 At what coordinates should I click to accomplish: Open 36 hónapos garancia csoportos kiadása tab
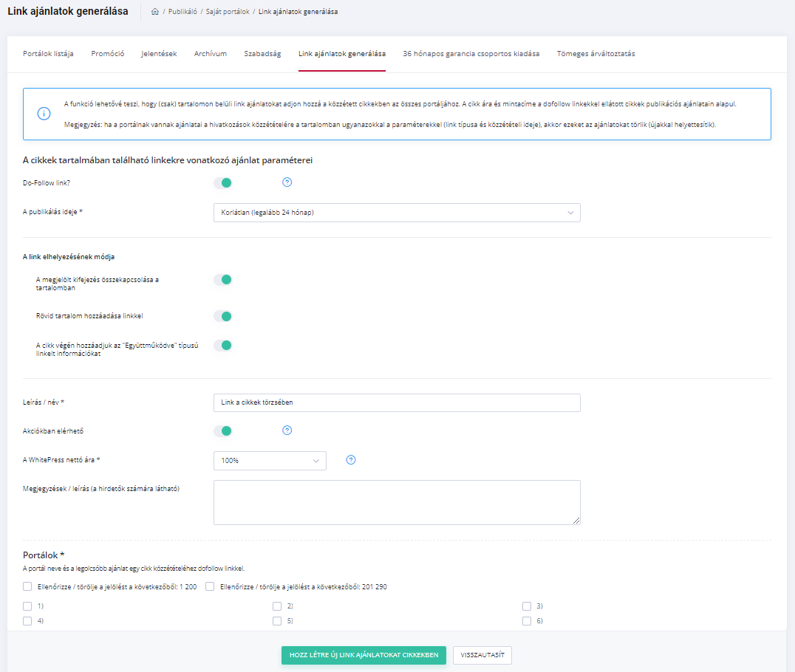pos(471,54)
